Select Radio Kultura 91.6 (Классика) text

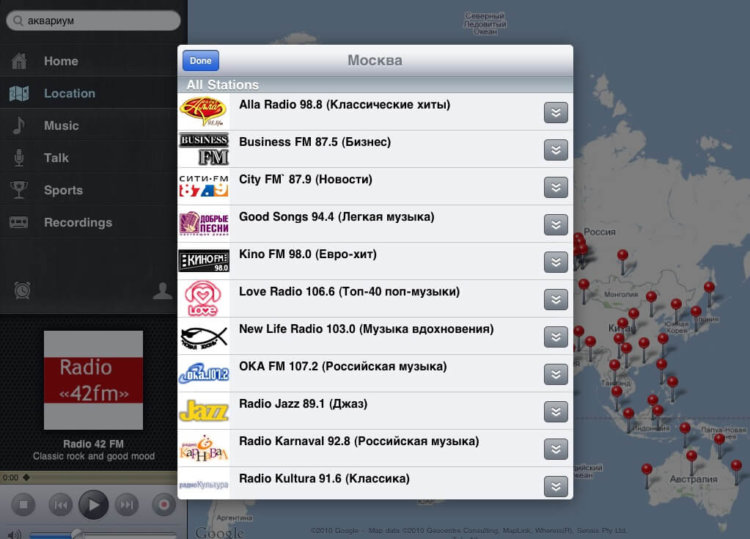click(324, 478)
